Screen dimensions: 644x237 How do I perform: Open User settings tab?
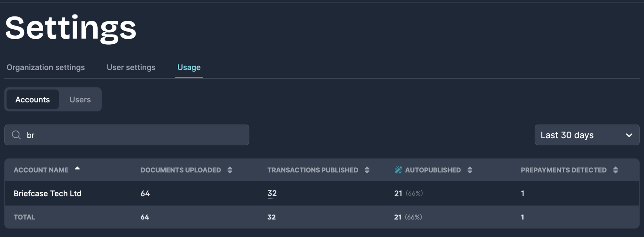[x=131, y=67]
